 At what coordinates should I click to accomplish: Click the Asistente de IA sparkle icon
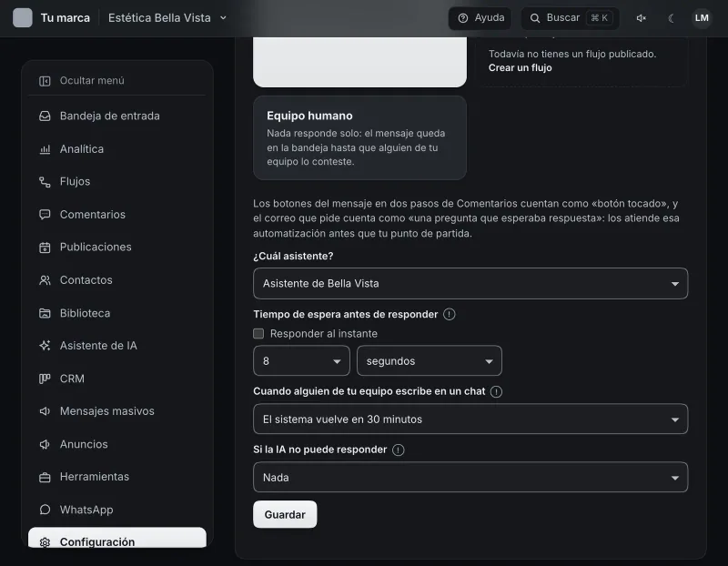pyautogui.click(x=45, y=346)
